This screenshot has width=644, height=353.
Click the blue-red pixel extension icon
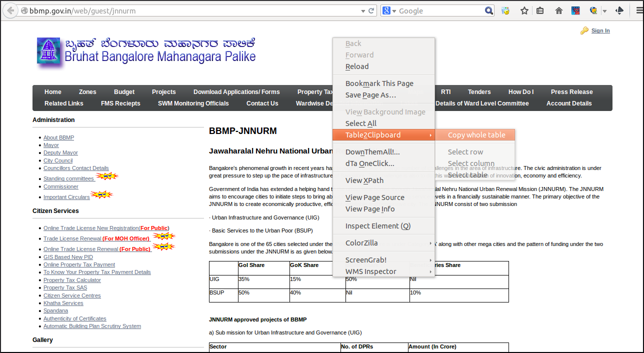click(x=575, y=10)
